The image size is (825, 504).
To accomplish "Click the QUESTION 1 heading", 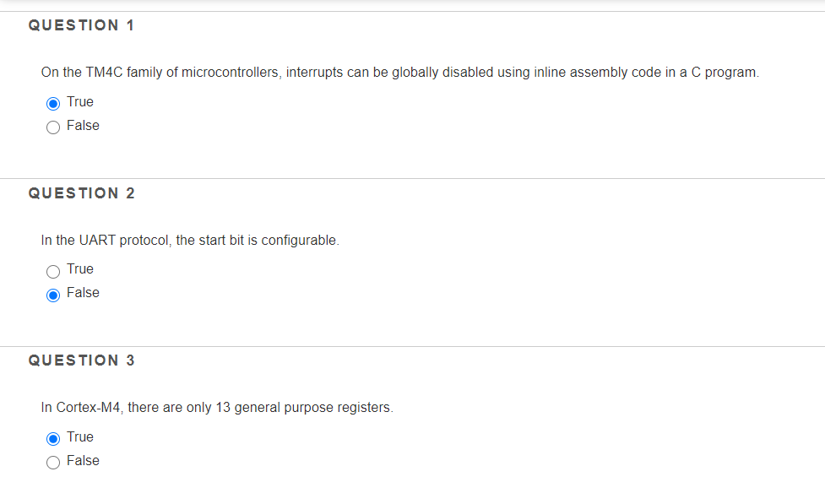I will point(82,25).
